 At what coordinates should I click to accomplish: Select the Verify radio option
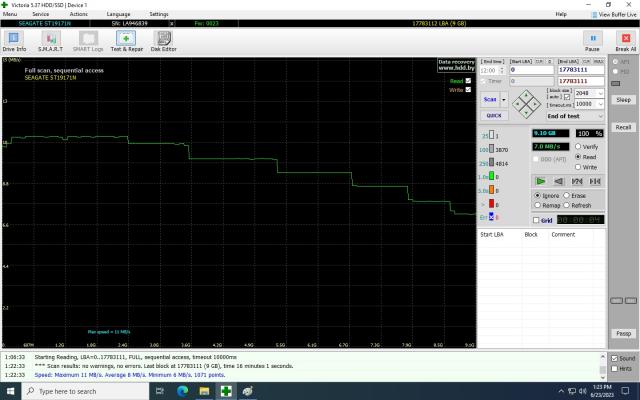pos(579,146)
